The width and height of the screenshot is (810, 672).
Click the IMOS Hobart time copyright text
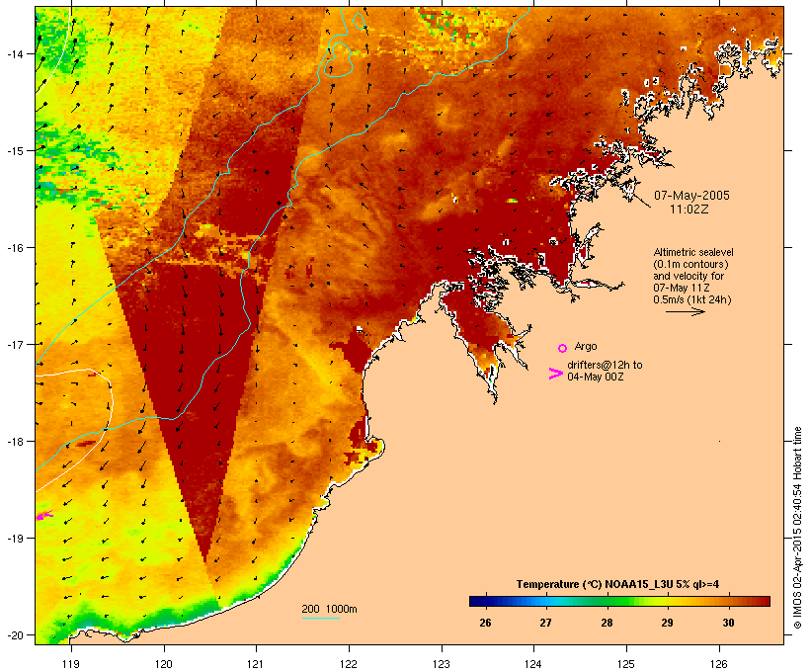click(797, 528)
